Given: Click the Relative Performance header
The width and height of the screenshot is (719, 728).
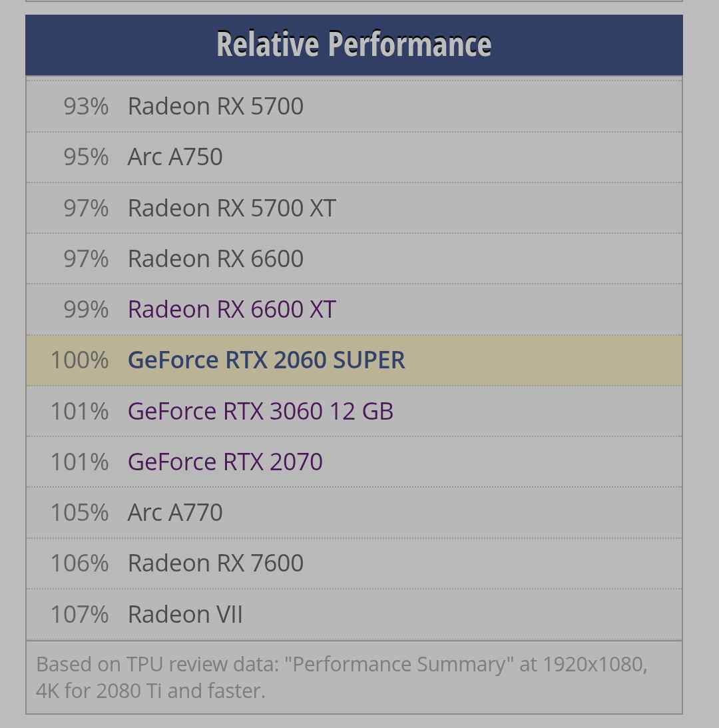Looking at the screenshot, I should coord(354,45).
